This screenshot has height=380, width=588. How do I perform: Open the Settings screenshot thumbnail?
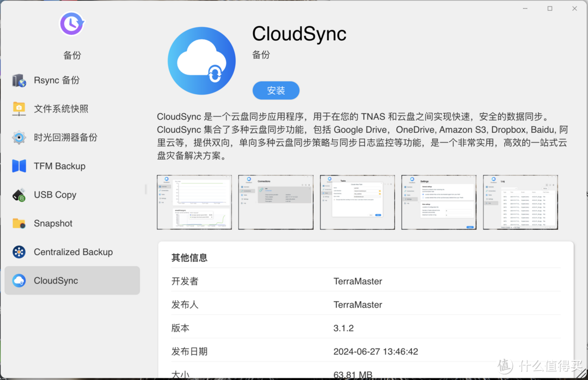tap(439, 202)
